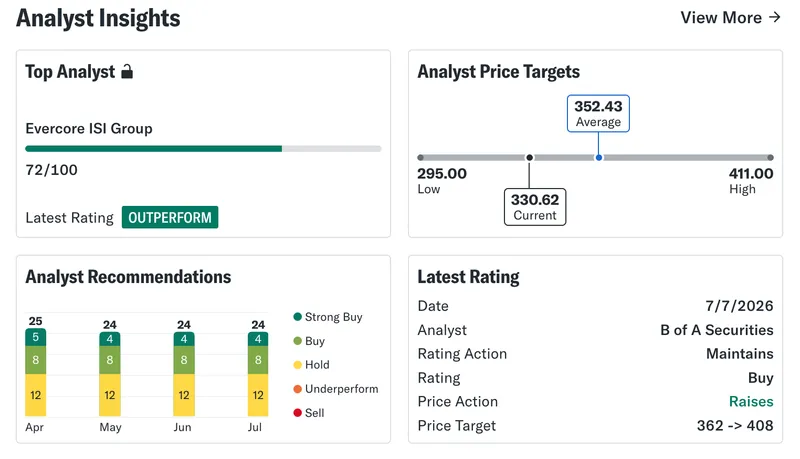Select the 352.43 Average price label
The height and width of the screenshot is (459, 800).
[598, 113]
